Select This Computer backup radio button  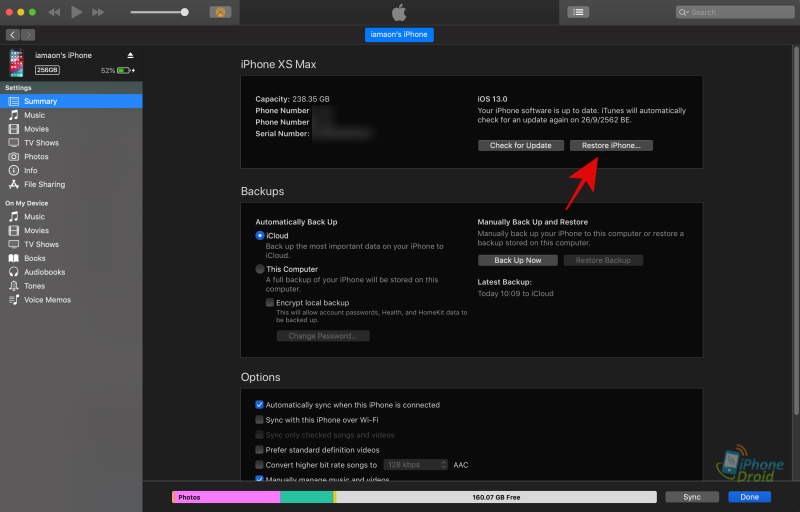(x=260, y=269)
